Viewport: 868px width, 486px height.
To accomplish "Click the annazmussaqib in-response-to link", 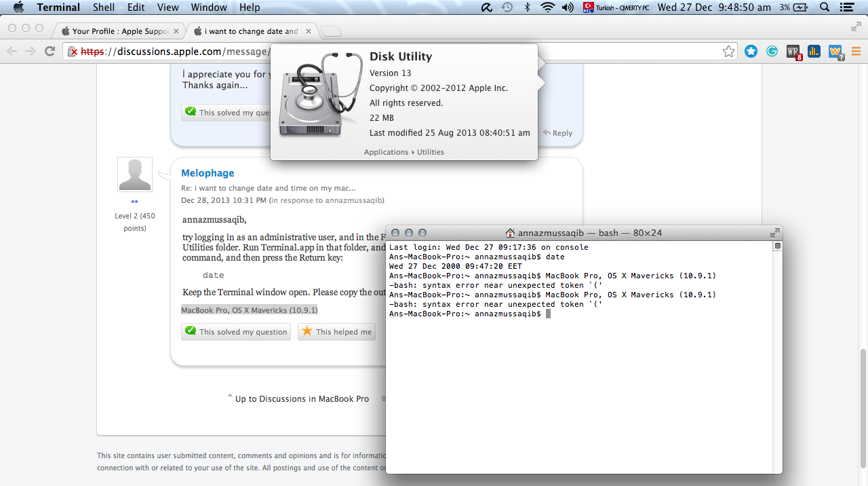I will click(355, 200).
